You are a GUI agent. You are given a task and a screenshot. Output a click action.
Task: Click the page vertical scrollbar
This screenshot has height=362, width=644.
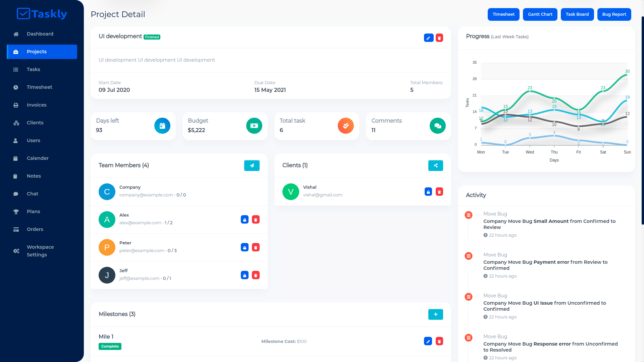click(x=642, y=121)
